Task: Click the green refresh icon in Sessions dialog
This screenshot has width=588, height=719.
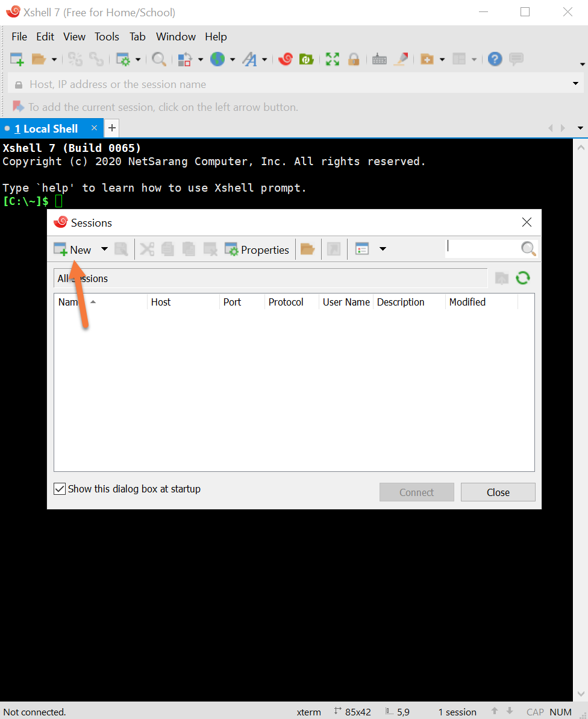Action: (x=522, y=278)
